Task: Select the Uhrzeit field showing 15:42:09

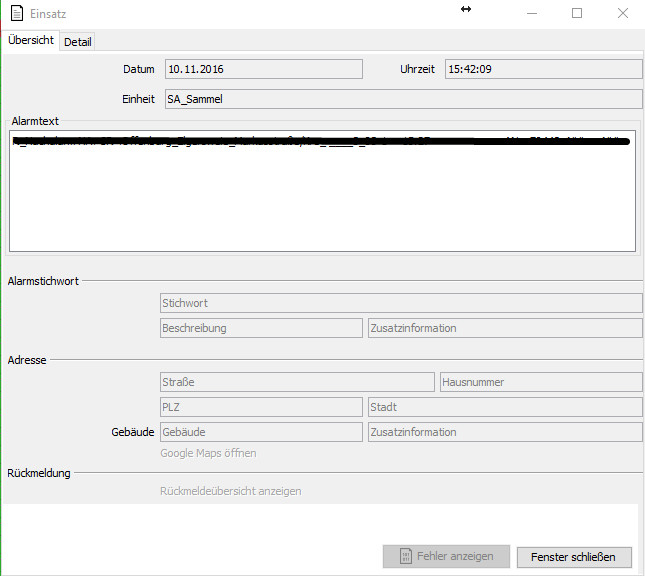Action: (x=542, y=69)
